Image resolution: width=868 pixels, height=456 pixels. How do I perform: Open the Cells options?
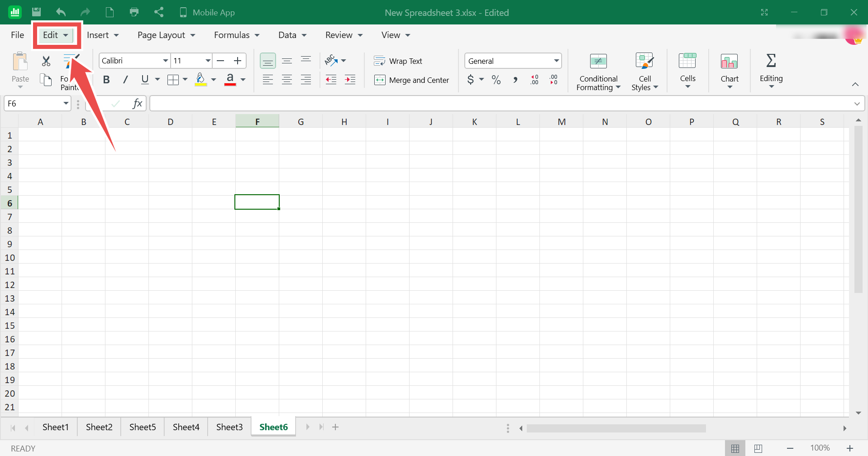(687, 70)
